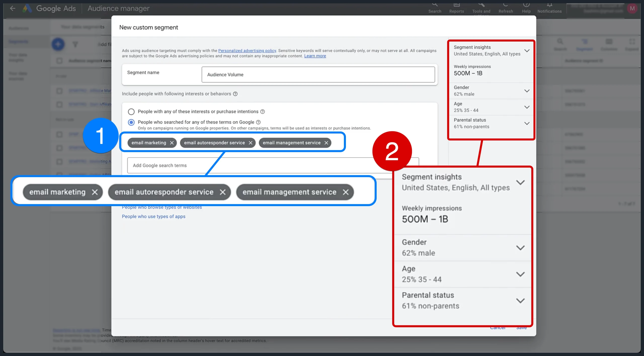This screenshot has width=644, height=356.
Task: Open the Personalized advertising policy link
Action: pyautogui.click(x=247, y=51)
